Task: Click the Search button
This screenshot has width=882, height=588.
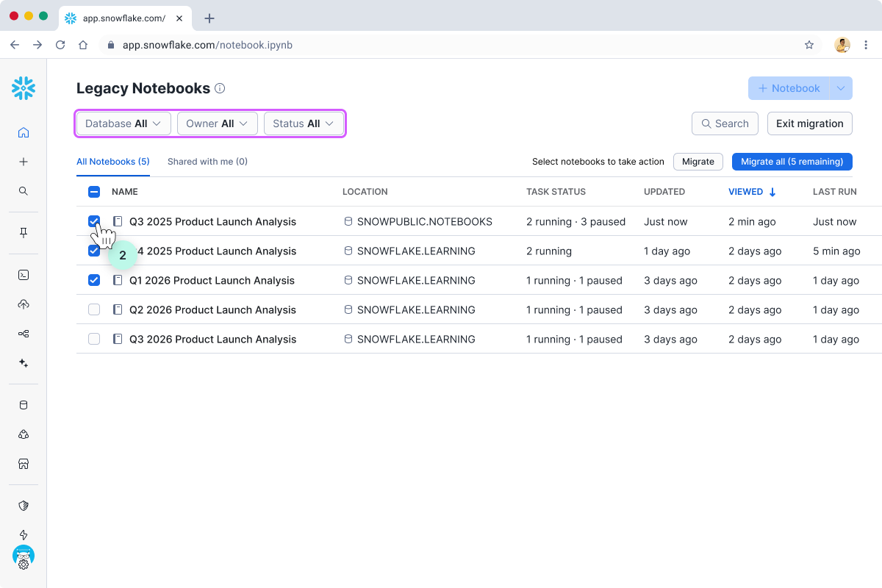Action: tap(725, 123)
